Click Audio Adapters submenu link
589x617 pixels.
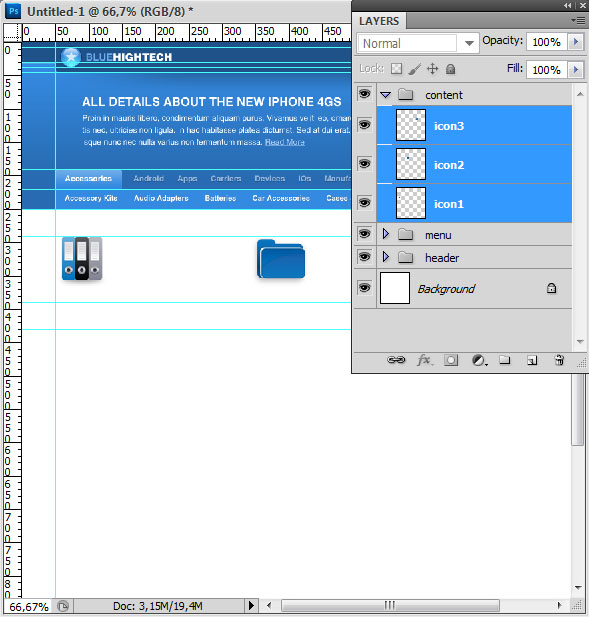pyautogui.click(x=161, y=198)
